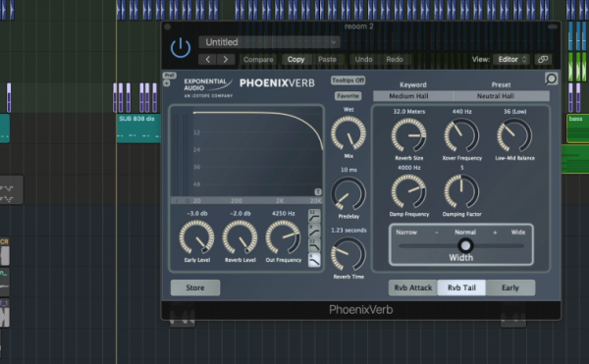589x364 pixels.
Task: Click the Damping Factor knob
Action: click(x=461, y=191)
